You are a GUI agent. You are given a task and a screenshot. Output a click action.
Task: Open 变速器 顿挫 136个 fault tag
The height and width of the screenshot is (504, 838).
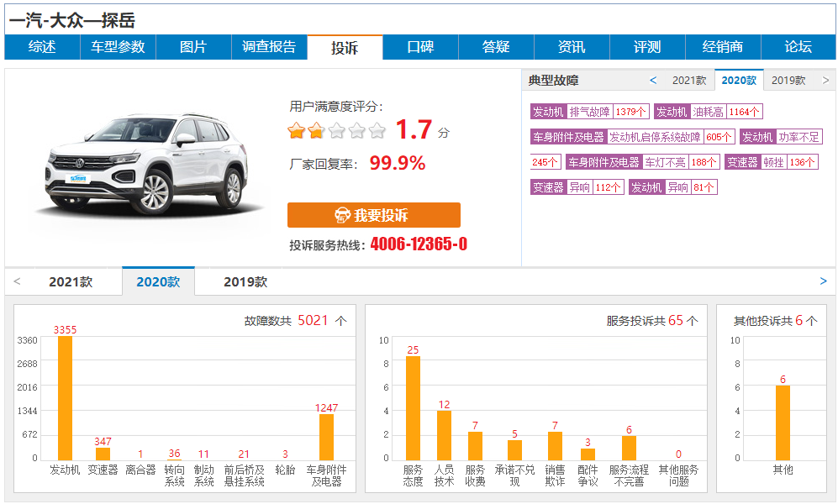pyautogui.click(x=772, y=162)
